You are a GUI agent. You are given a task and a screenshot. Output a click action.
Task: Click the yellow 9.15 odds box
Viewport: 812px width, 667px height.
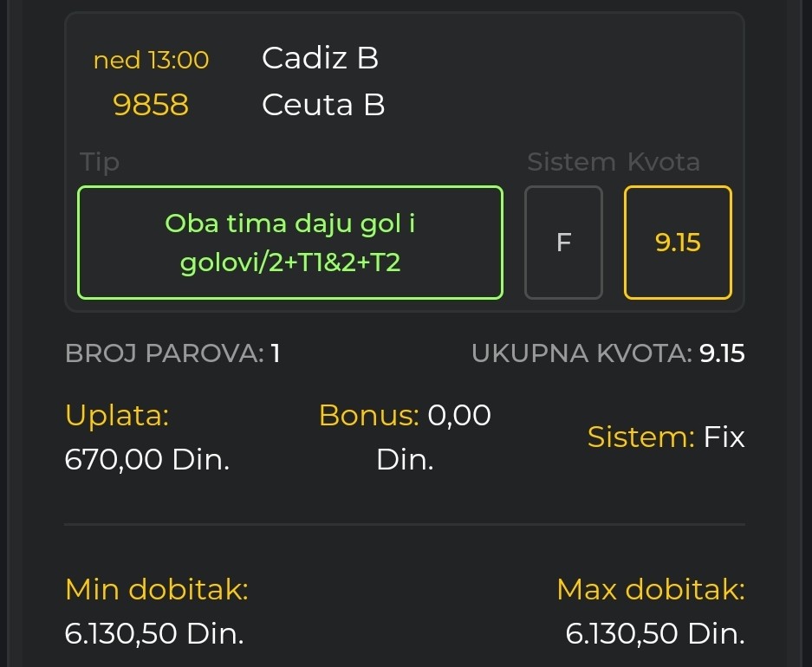click(678, 243)
